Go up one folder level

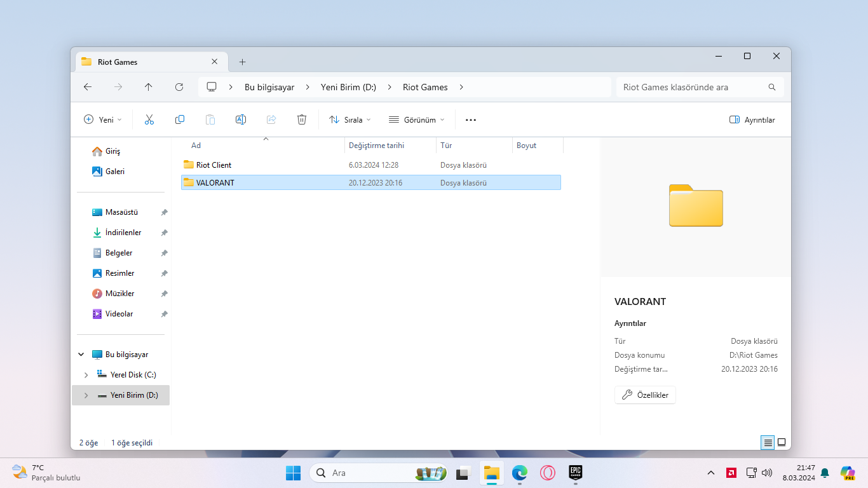coord(149,87)
